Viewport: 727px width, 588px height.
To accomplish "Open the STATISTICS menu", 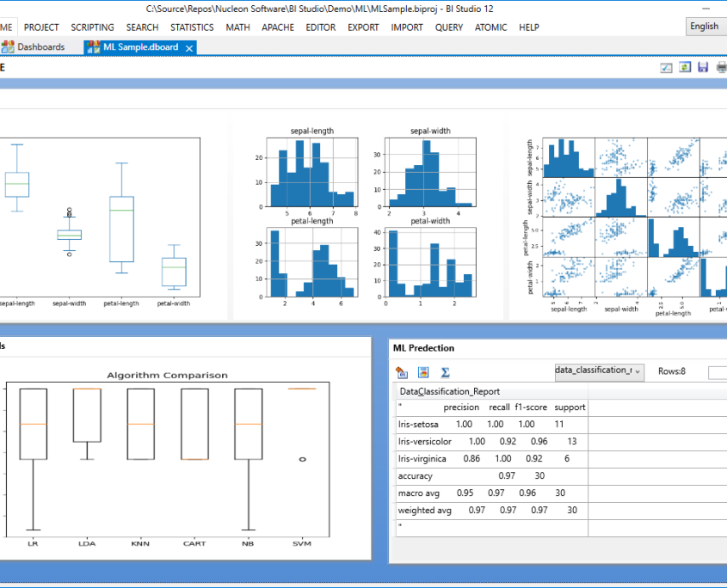I will (x=192, y=27).
